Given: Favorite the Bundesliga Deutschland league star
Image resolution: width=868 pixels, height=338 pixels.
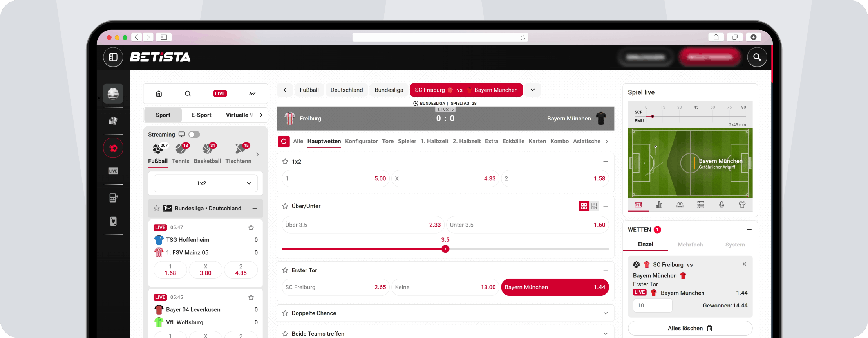Looking at the screenshot, I should click(156, 208).
